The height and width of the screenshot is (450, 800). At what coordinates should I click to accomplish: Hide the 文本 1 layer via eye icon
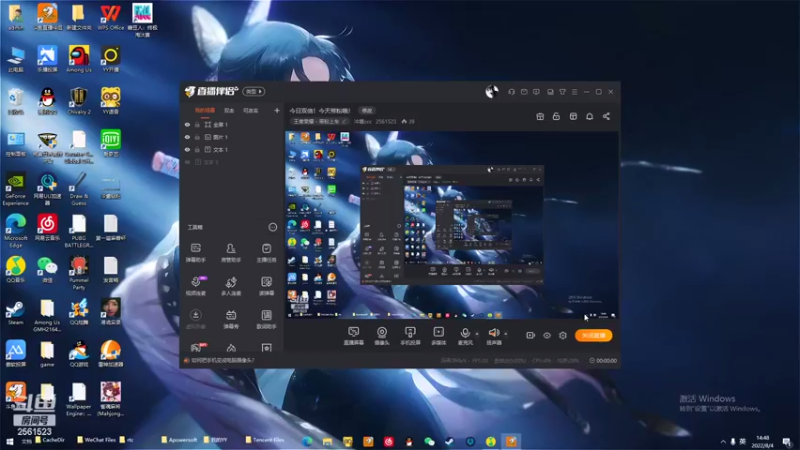click(x=187, y=149)
